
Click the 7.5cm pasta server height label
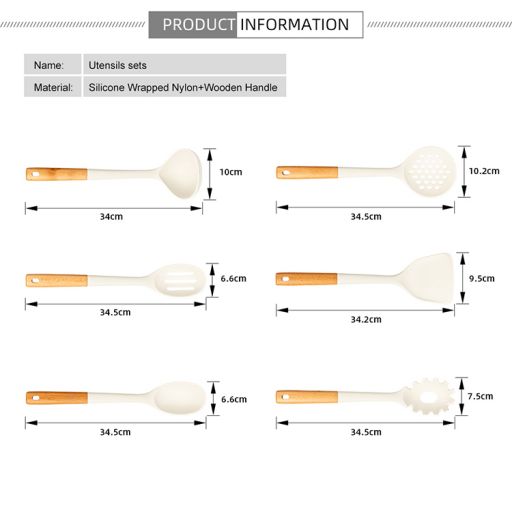tap(480, 396)
